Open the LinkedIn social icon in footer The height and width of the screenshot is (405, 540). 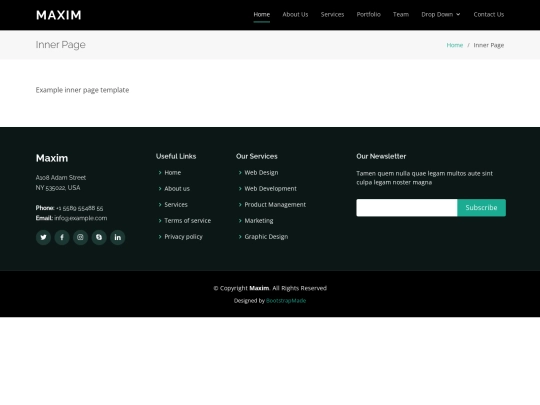click(118, 237)
